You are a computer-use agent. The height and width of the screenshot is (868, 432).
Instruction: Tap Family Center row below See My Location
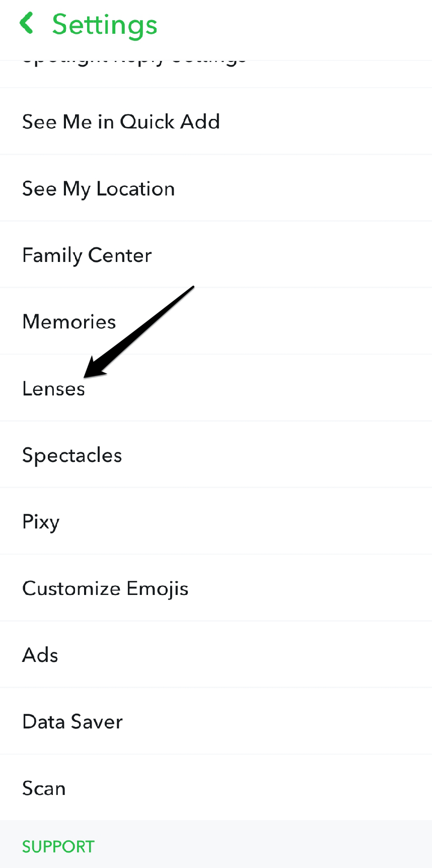pyautogui.click(x=87, y=254)
